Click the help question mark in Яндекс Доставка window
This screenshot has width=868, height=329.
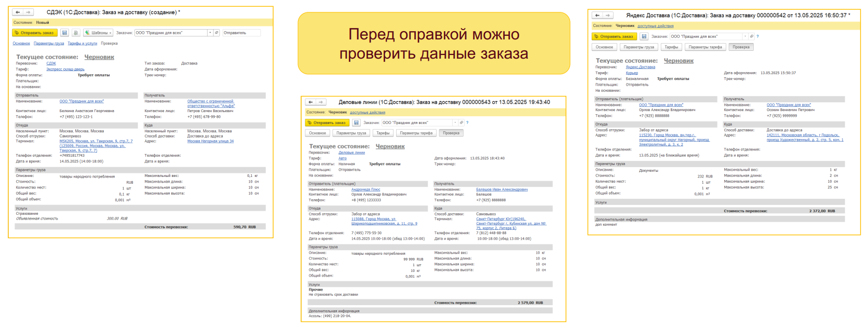click(757, 36)
